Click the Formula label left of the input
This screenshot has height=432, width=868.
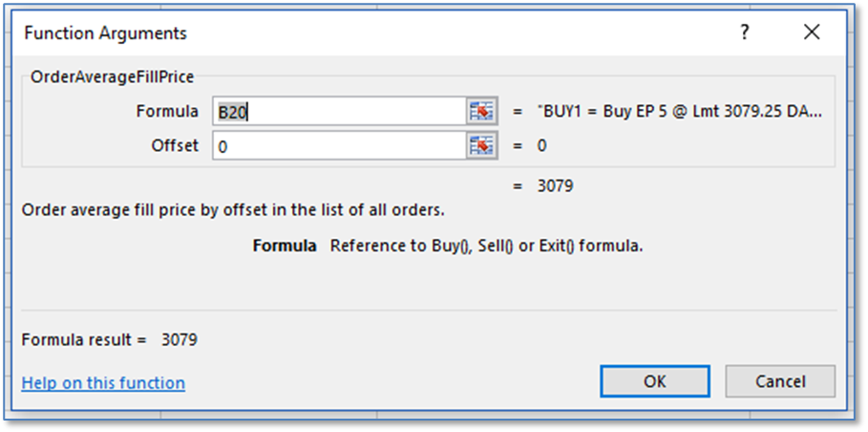point(167,111)
